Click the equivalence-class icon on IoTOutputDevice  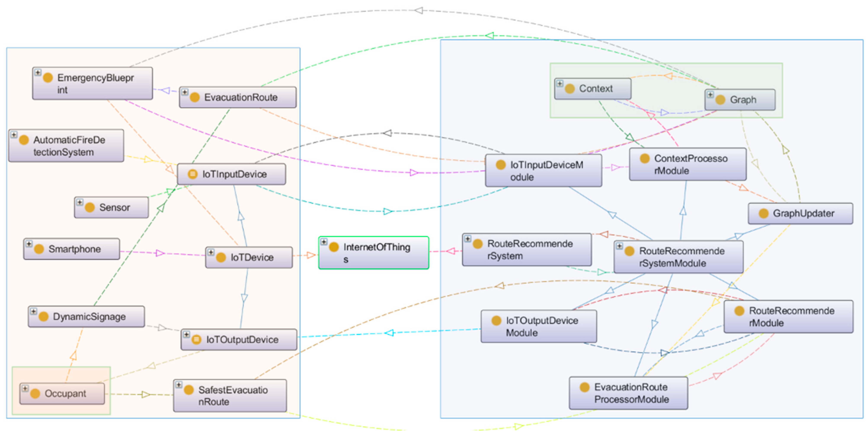pos(197,339)
